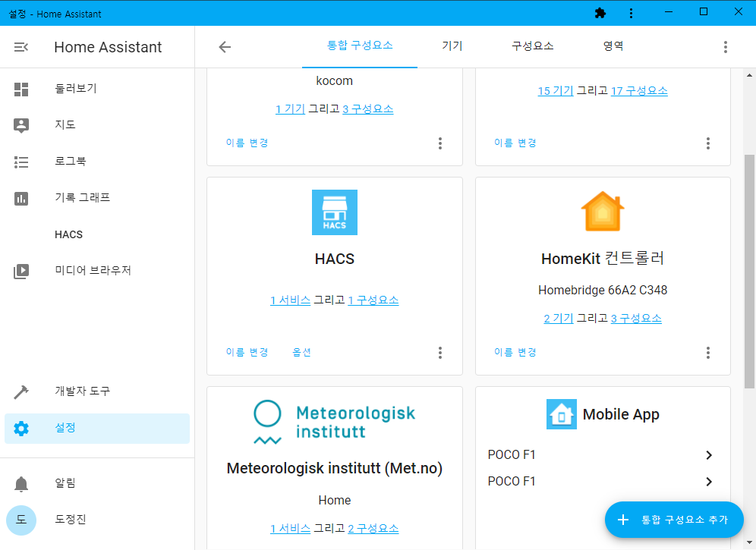Open 로그북 in the sidebar
Image resolution: width=756 pixels, height=550 pixels.
click(x=97, y=162)
